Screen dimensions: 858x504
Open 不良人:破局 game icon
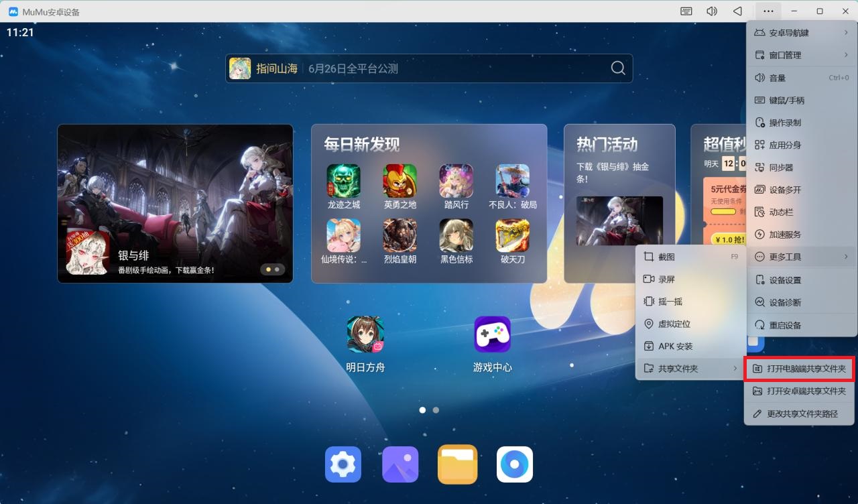click(x=512, y=181)
